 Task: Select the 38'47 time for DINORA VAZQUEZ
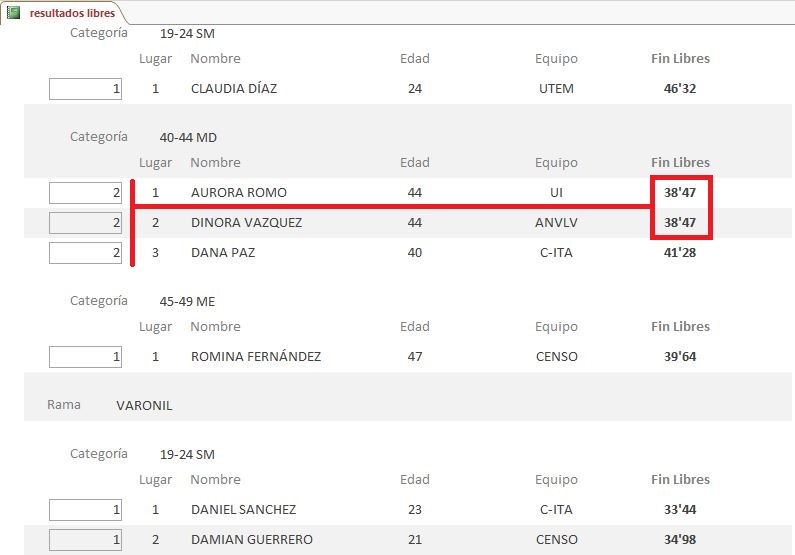click(x=680, y=223)
